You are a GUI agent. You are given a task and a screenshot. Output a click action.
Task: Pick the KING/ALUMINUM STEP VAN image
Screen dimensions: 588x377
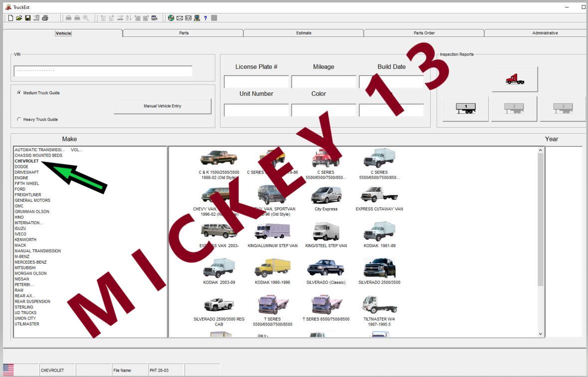click(x=272, y=231)
